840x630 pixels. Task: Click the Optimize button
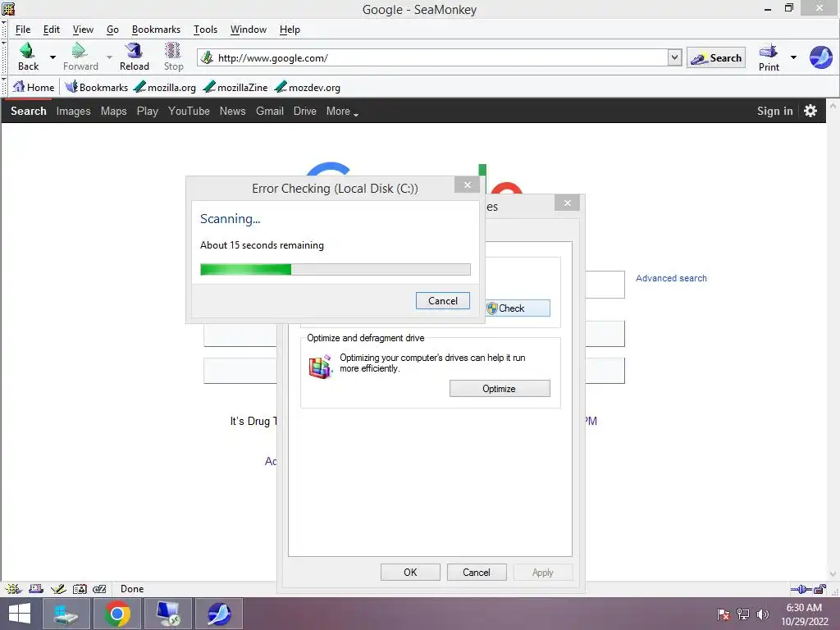coord(500,388)
